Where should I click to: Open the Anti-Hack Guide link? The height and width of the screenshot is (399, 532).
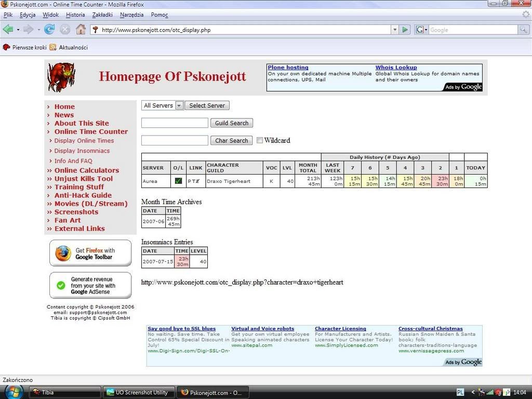83,195
